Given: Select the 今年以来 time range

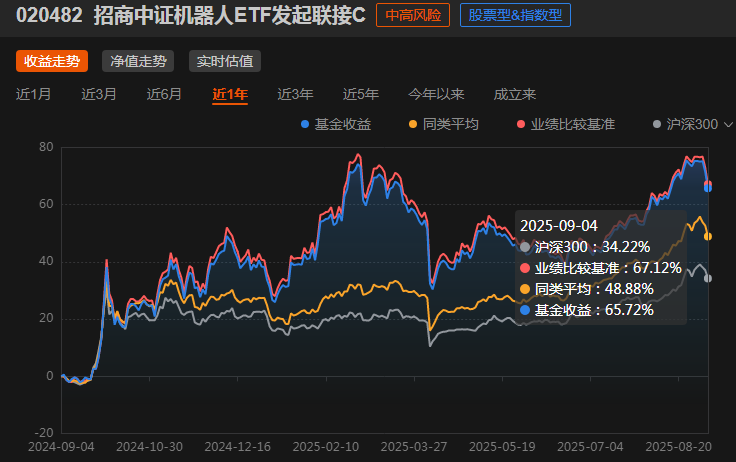Looking at the screenshot, I should pyautogui.click(x=436, y=94).
